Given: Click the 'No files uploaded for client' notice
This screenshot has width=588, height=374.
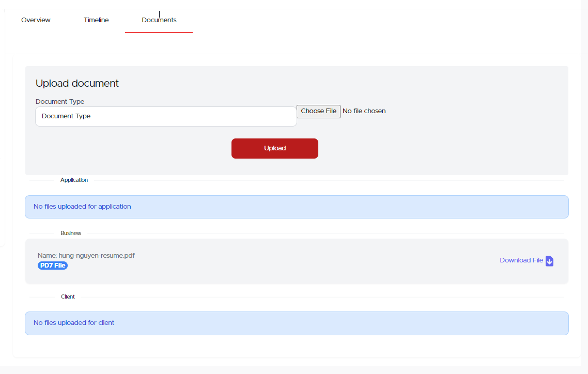Looking at the screenshot, I should pyautogui.click(x=297, y=323).
